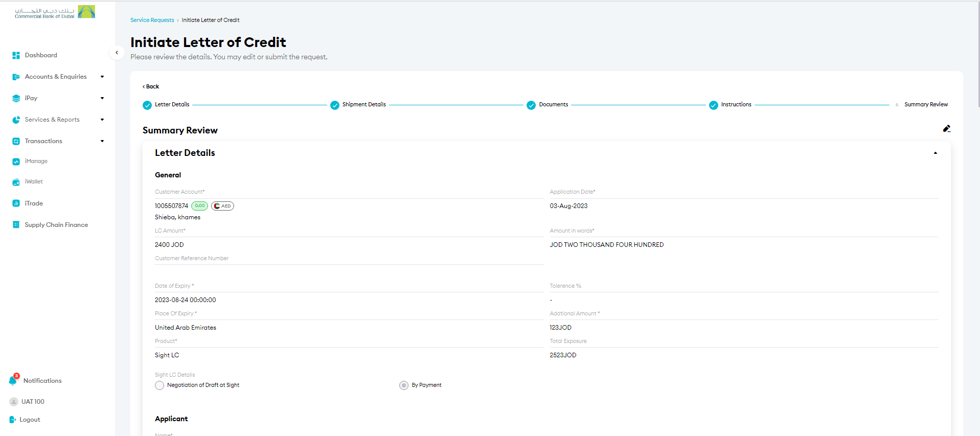
Task: Click the AED currency flag badge
Action: (x=222, y=206)
